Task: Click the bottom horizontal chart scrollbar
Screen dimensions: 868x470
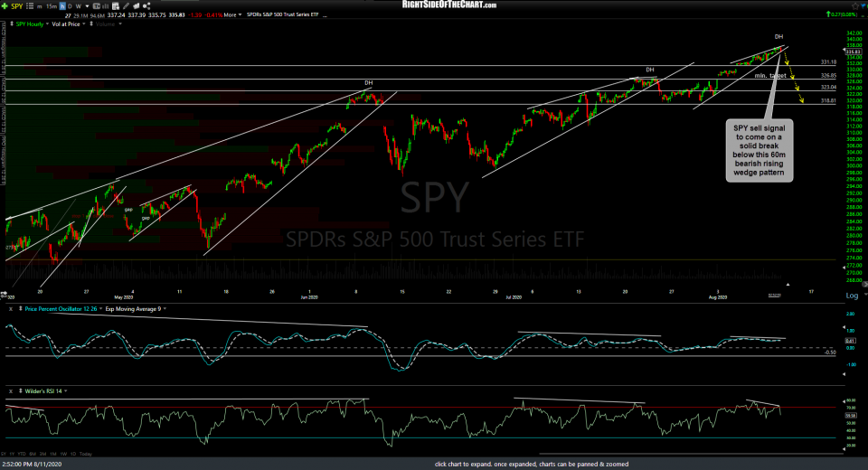Action: (x=691, y=454)
